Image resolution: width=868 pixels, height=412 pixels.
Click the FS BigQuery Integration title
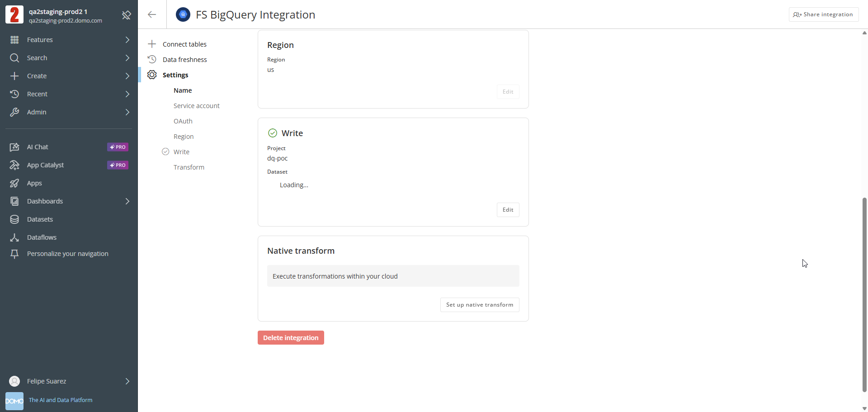255,14
